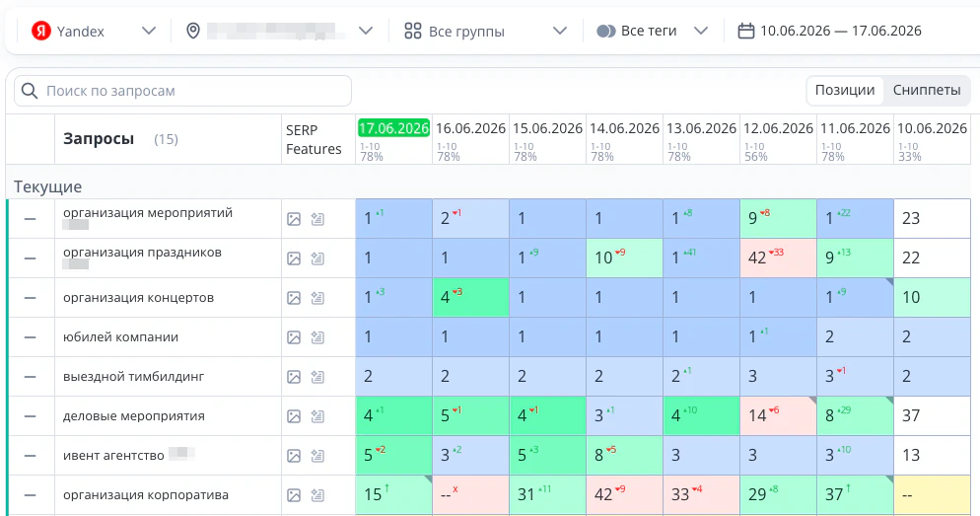Focus the Поиск по запросам field
980x516 pixels.
[x=182, y=91]
